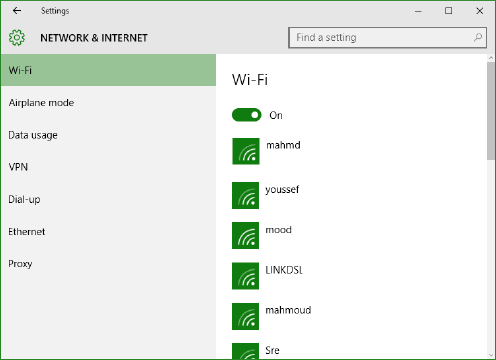Screen dimensions: 496x360
Task: Click the mahmd Wi-Fi signal icon
Action: tap(246, 151)
